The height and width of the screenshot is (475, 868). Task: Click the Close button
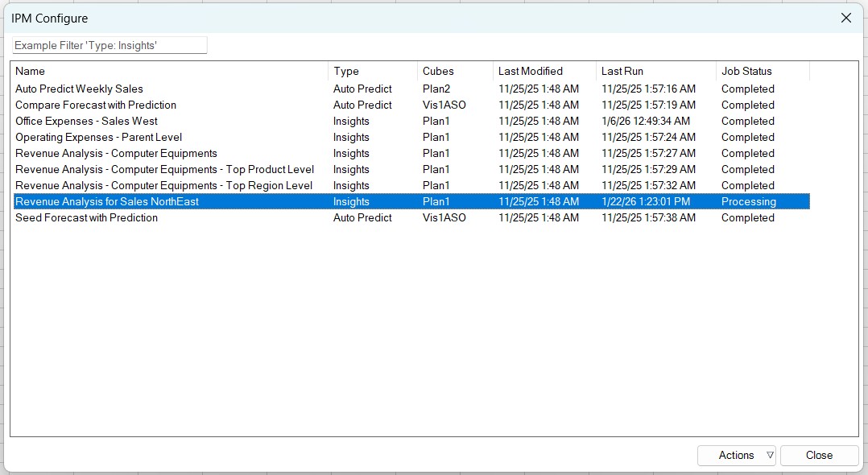820,455
